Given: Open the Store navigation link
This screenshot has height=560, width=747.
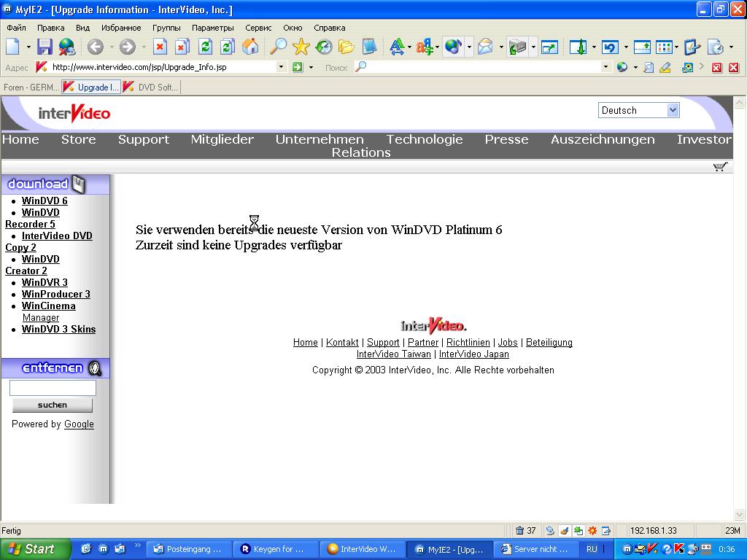Looking at the screenshot, I should pos(79,139).
